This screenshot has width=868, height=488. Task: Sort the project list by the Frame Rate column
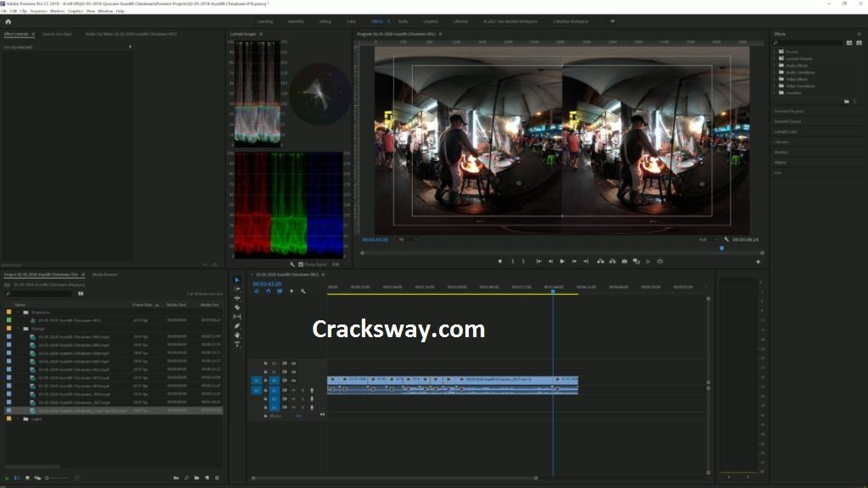point(142,305)
